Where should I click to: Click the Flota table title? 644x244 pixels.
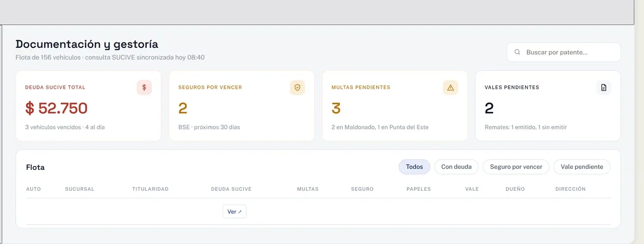[x=36, y=167]
